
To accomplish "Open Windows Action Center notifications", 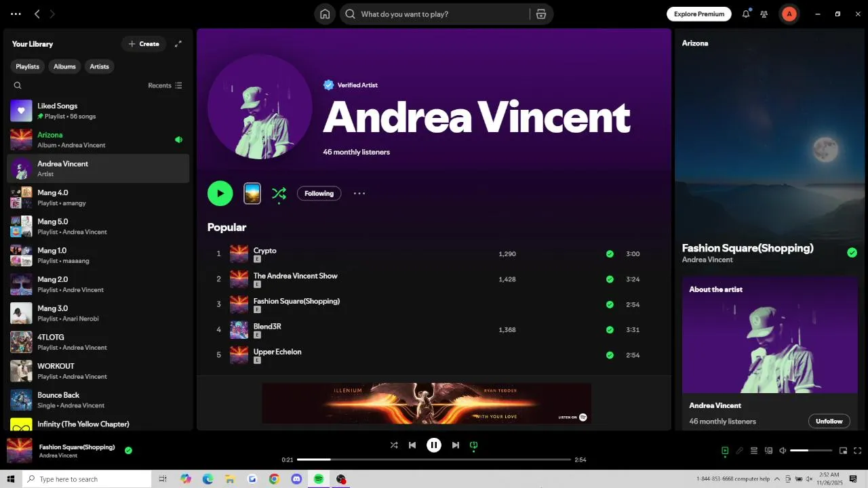I will coord(854,479).
